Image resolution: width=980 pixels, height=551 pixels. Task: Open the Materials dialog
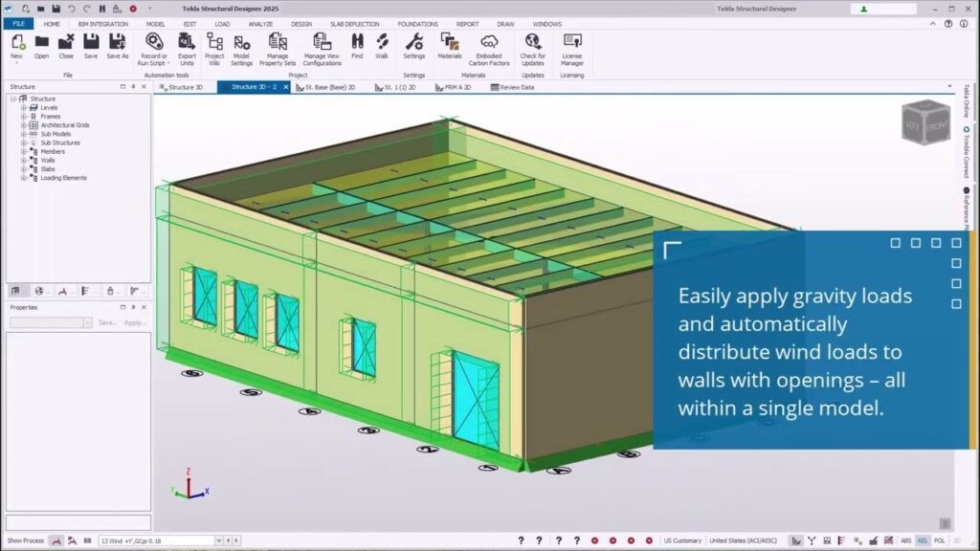pos(450,47)
